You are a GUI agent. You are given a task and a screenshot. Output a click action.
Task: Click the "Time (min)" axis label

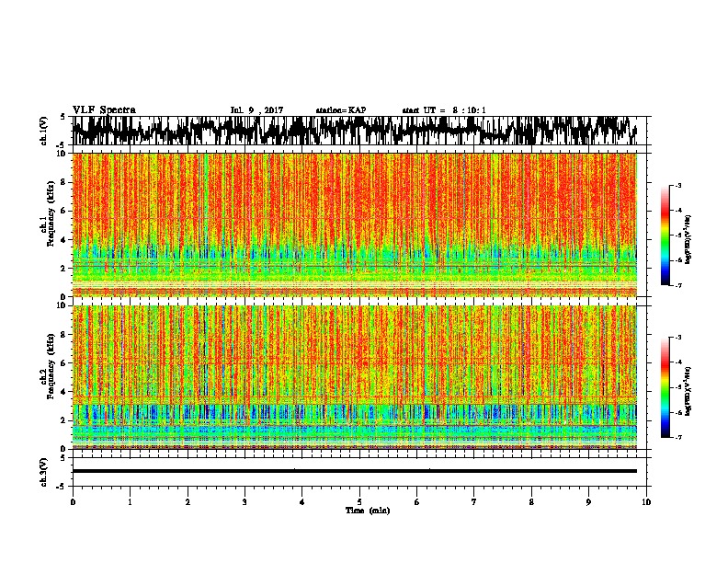[x=368, y=511]
